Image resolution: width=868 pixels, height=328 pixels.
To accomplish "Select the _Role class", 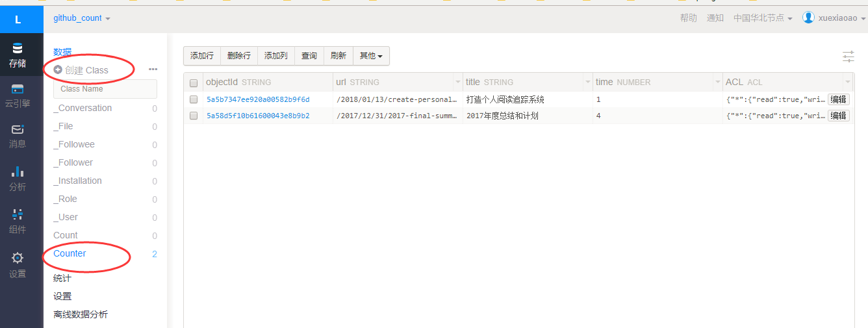I will point(65,199).
